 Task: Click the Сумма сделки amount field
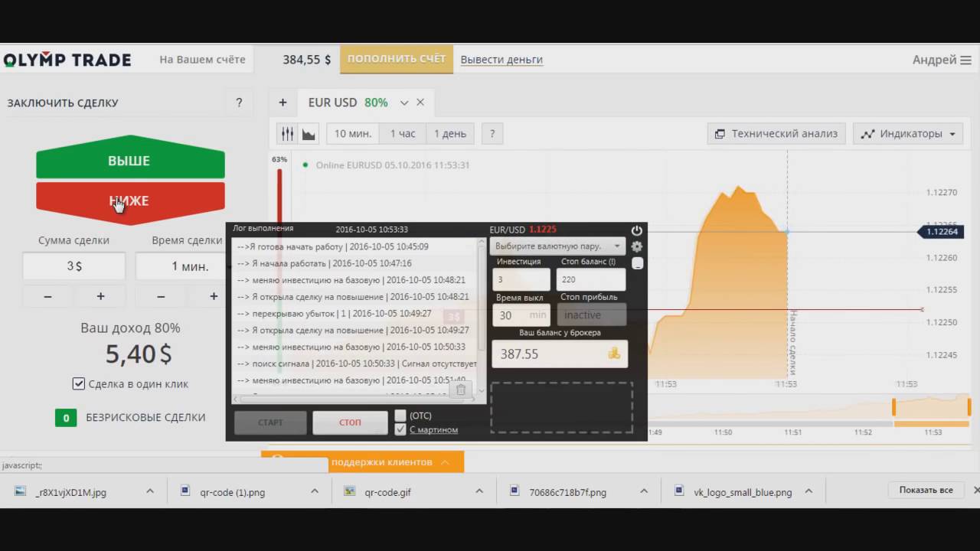[73, 266]
